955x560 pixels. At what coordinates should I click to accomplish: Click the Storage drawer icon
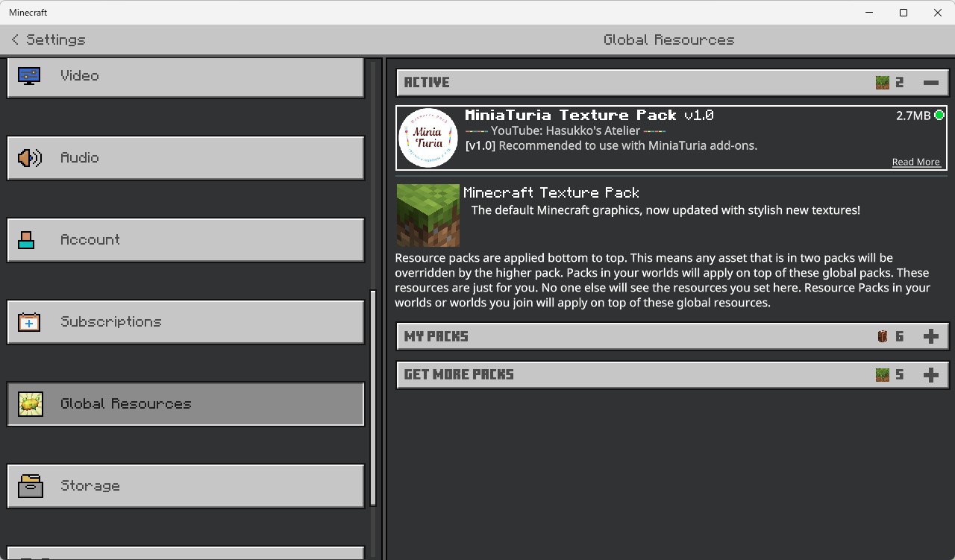(x=31, y=486)
